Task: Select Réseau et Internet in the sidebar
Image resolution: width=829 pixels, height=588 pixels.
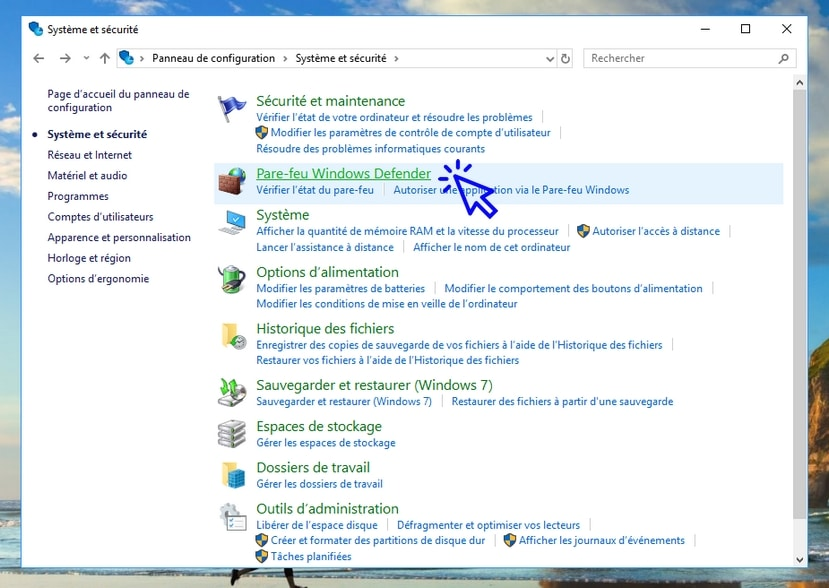Action: coord(89,155)
